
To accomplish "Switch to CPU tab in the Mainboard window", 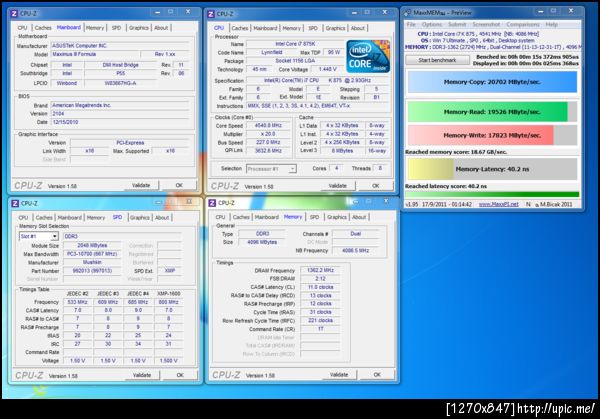I will [22, 28].
